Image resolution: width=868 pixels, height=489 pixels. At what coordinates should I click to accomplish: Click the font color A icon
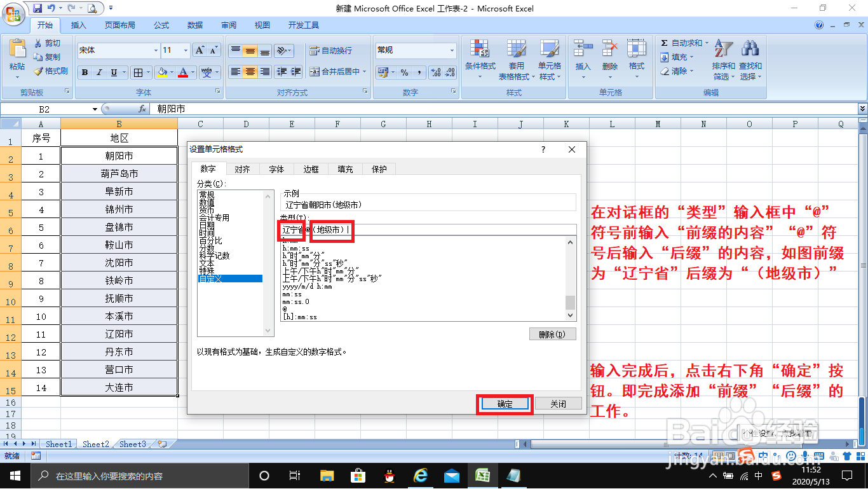tap(184, 72)
